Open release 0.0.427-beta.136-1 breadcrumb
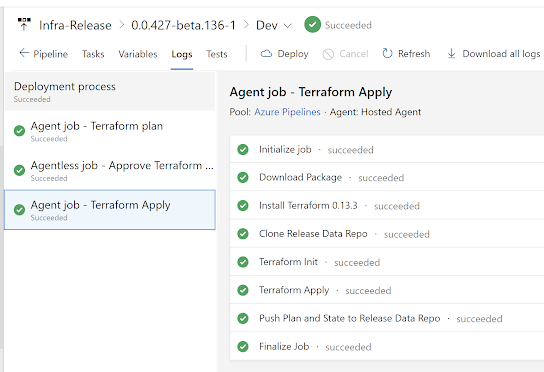544x372 pixels. [183, 25]
